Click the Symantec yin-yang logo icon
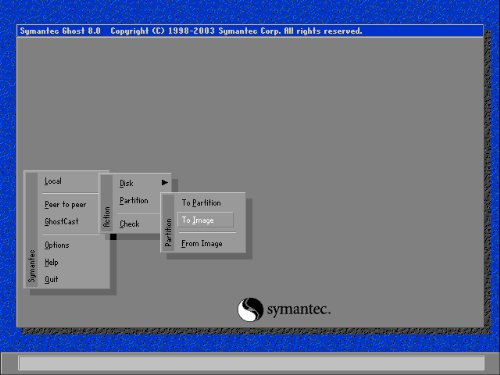 (250, 310)
